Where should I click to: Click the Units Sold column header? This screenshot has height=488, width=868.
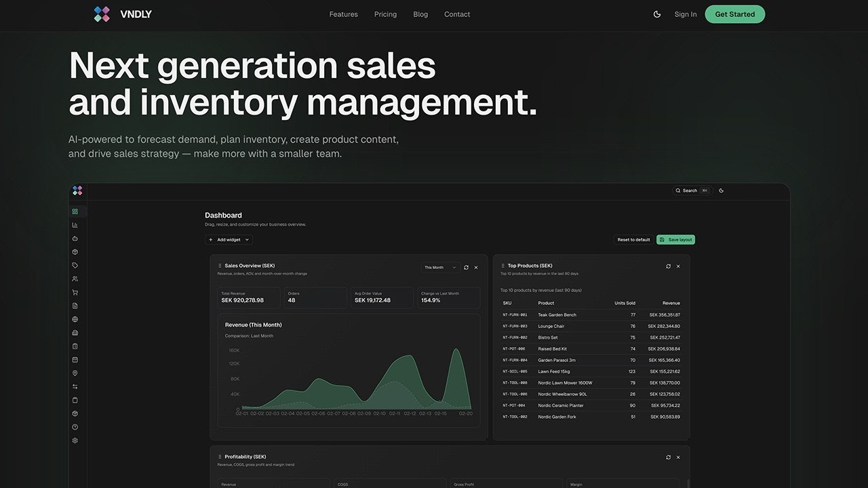click(x=625, y=303)
